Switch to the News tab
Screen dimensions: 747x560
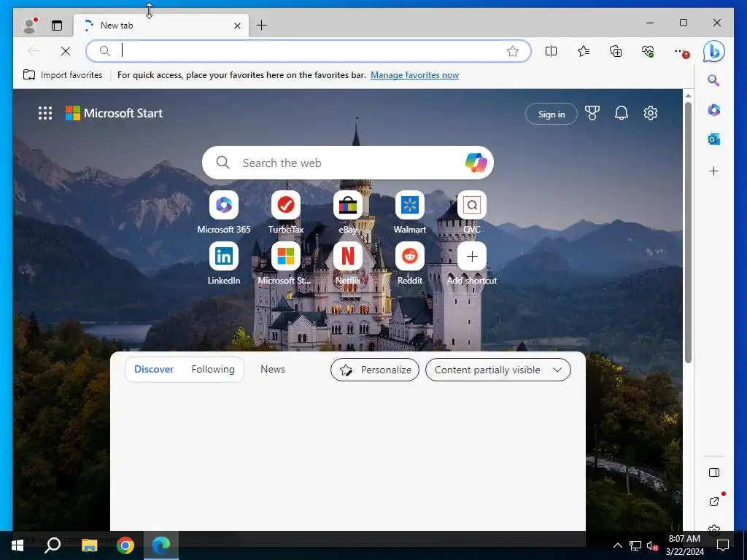(x=273, y=370)
